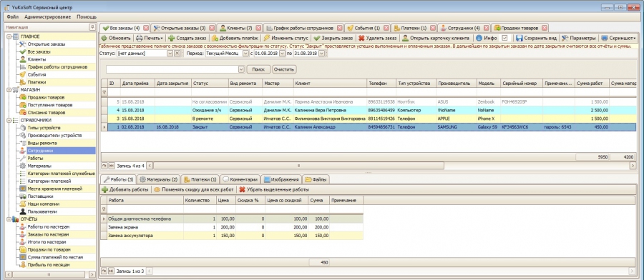Click the Убрать выделенные работы red cross icon

pos(243,190)
